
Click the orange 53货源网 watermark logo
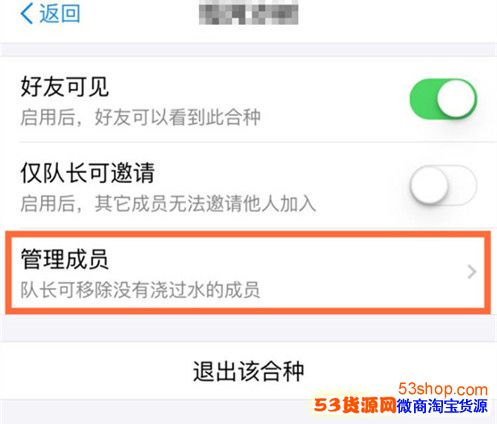(355, 406)
